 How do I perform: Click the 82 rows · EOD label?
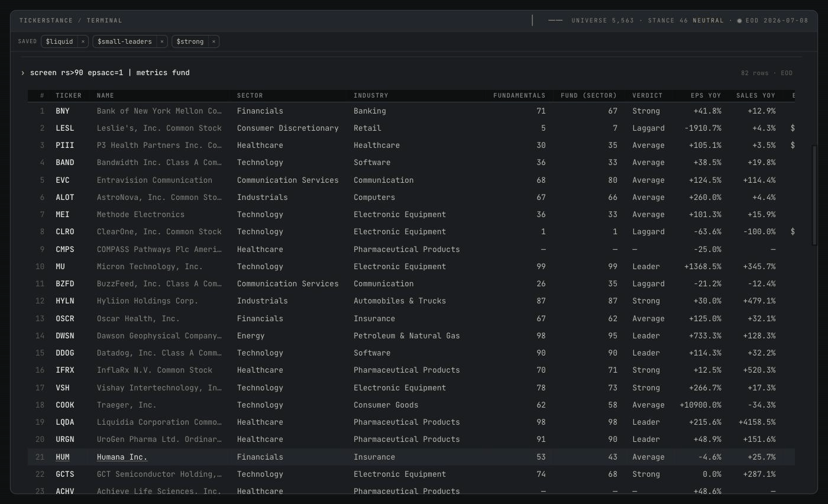766,73
